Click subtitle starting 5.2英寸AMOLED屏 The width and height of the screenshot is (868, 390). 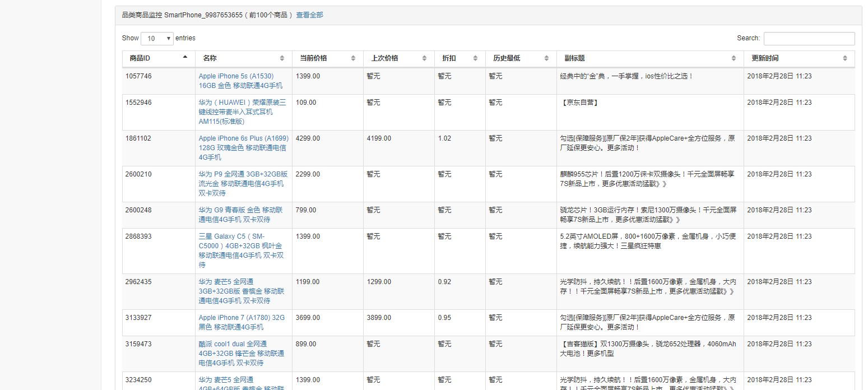(x=647, y=241)
